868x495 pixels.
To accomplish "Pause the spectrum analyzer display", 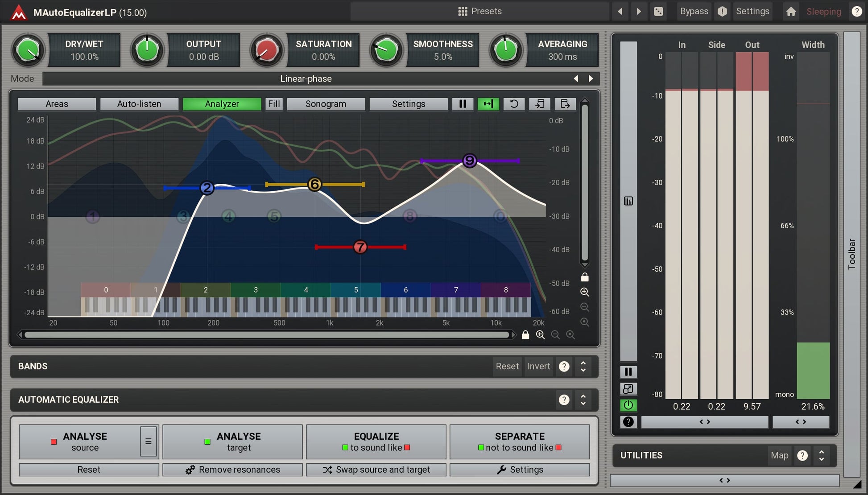I will tap(463, 104).
